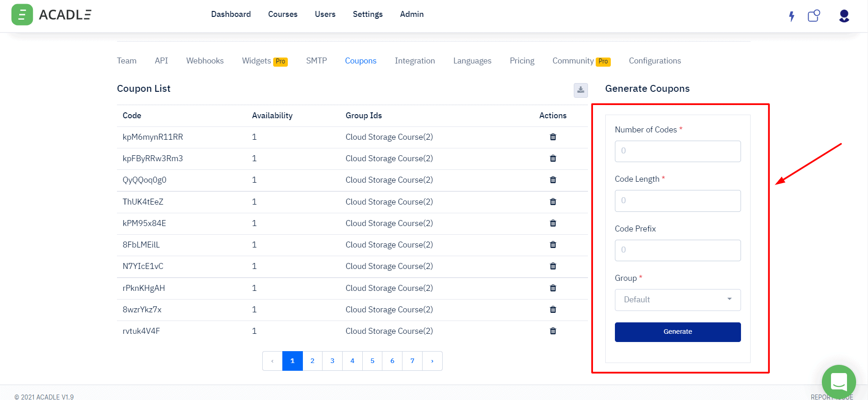Delete coupon rvtuk4V4F with trash icon
This screenshot has height=400, width=868.
point(553,331)
